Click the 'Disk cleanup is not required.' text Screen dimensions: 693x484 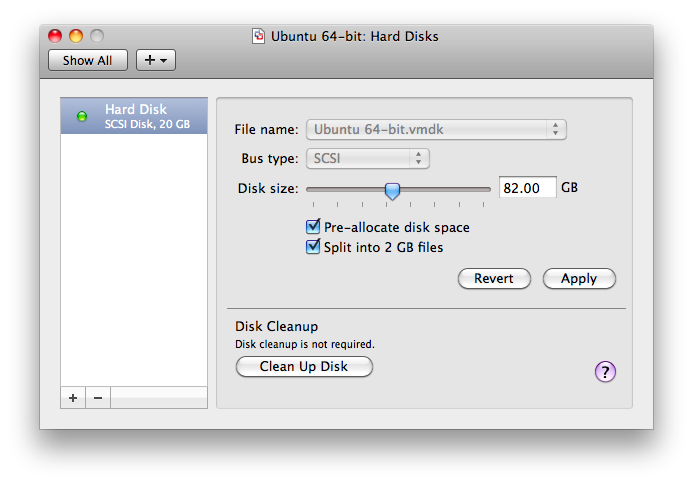click(305, 344)
